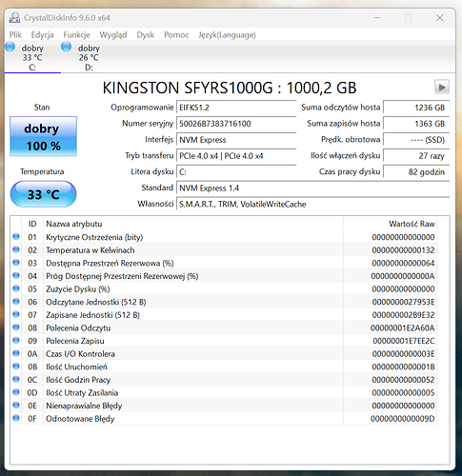Viewport: 462px width, 476px height.
Task: Minimize the CrystalDiskInfo window
Action: pos(377,18)
